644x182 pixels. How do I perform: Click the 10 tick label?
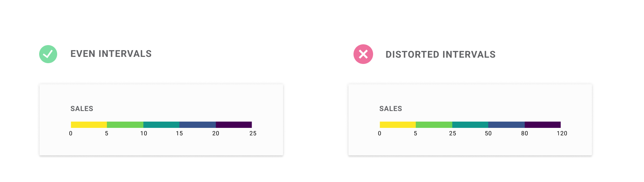point(144,133)
